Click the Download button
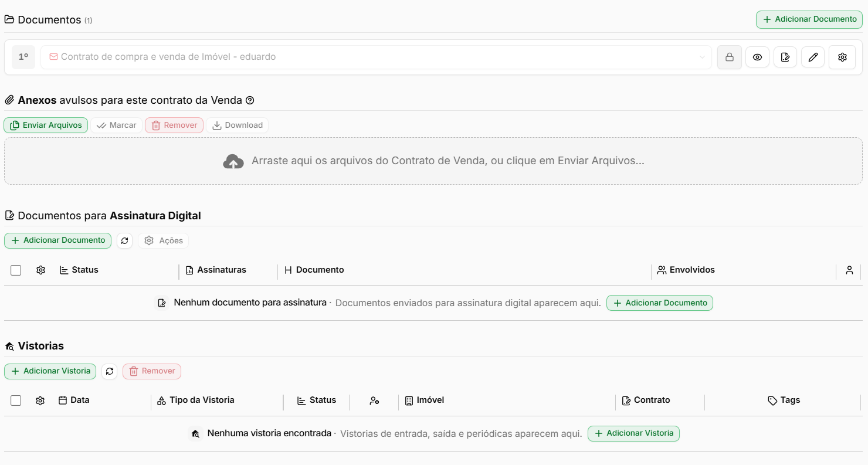The width and height of the screenshot is (868, 465). 238,125
